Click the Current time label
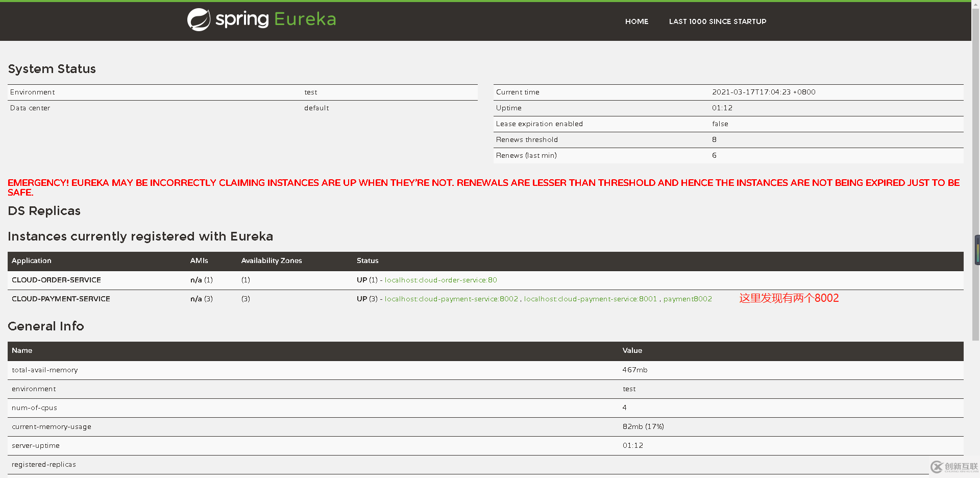 pos(518,92)
